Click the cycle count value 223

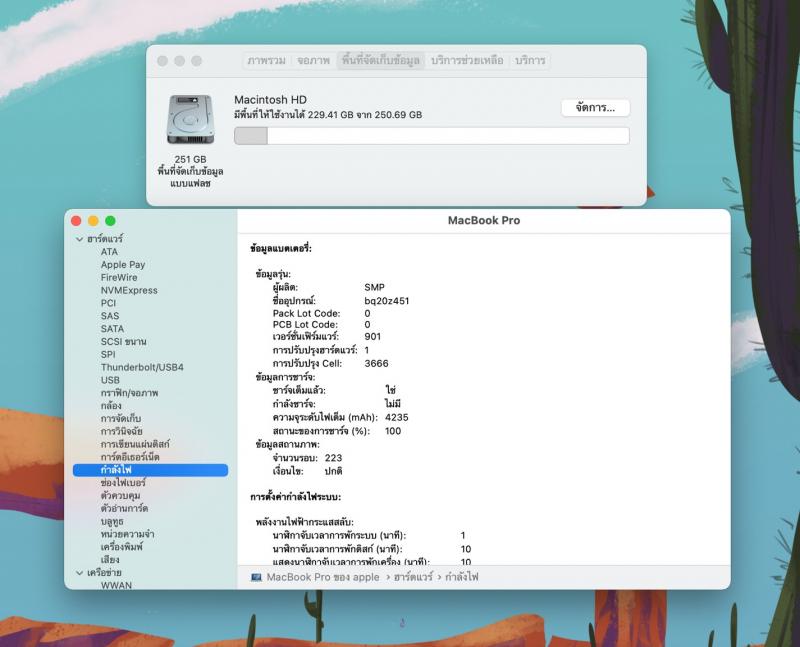coord(333,458)
